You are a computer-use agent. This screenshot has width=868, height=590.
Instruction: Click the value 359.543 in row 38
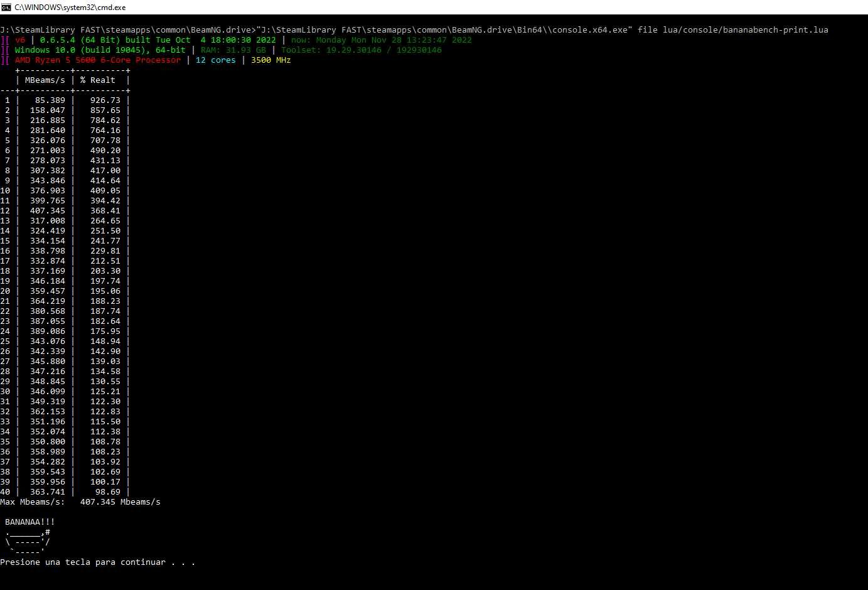pos(48,472)
